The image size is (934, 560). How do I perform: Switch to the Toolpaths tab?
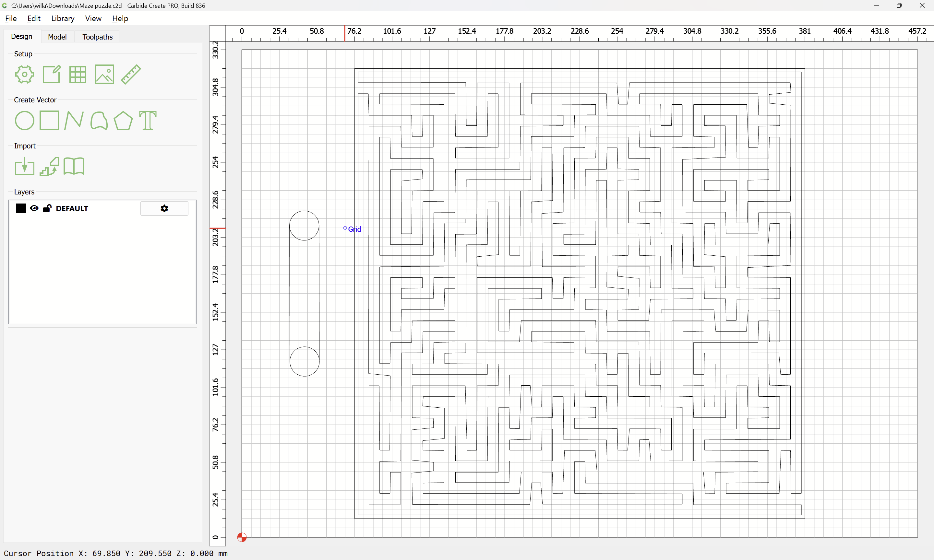[x=97, y=37]
